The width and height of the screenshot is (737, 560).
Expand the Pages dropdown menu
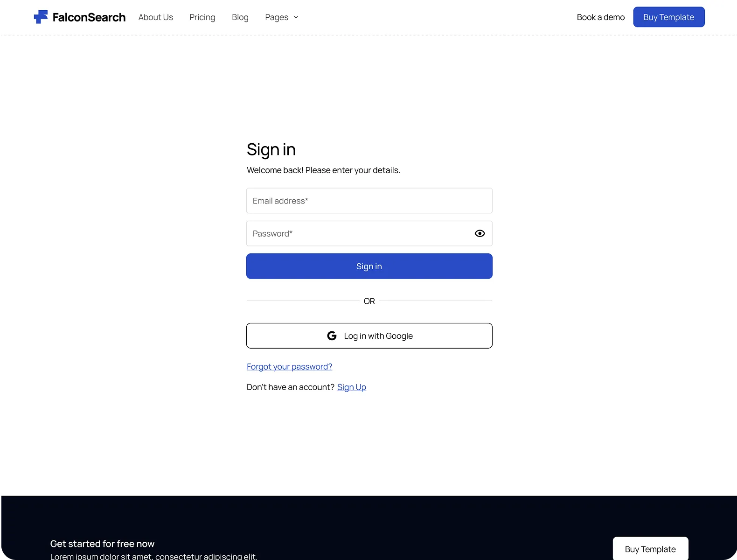click(282, 17)
